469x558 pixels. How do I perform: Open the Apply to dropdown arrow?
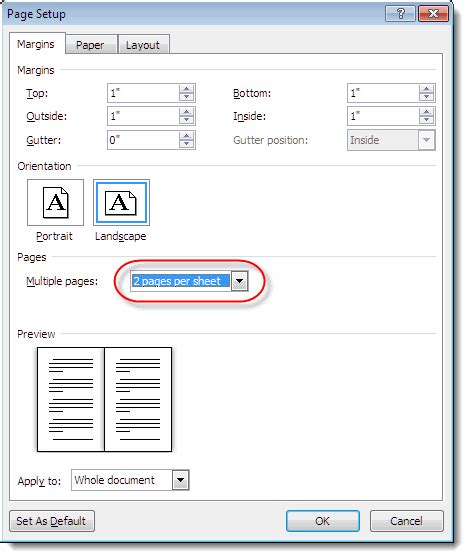[181, 480]
